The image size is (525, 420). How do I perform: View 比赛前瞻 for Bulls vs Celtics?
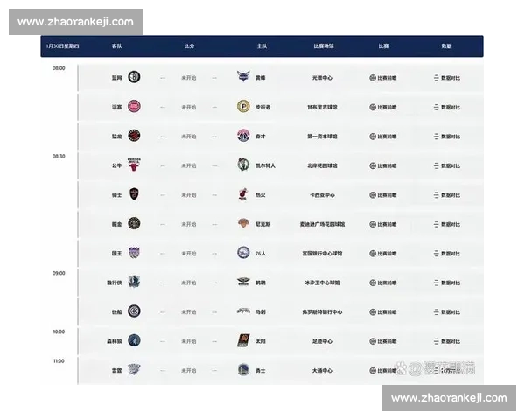(383, 164)
